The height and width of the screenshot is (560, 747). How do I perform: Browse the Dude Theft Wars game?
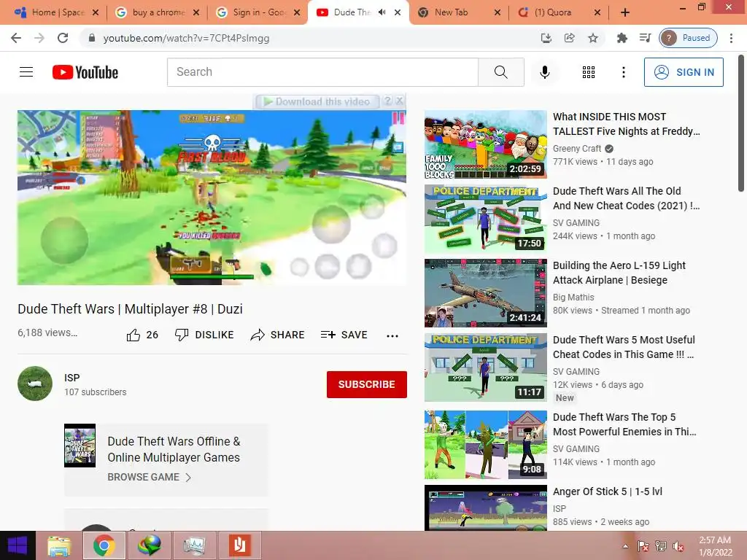(149, 477)
